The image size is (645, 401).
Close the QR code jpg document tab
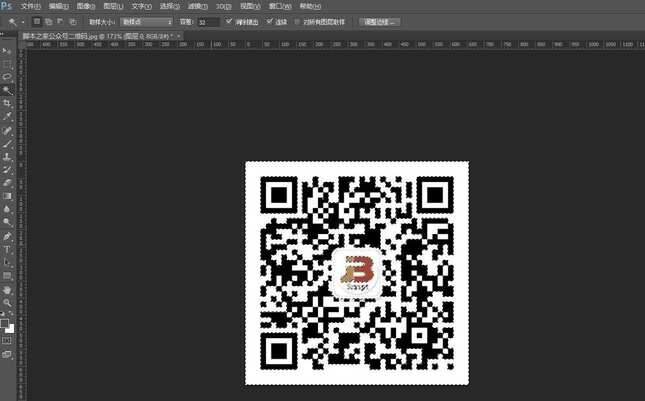tap(179, 36)
